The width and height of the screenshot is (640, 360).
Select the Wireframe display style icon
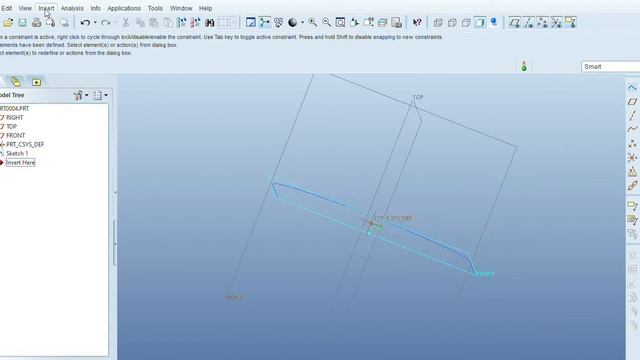438,23
